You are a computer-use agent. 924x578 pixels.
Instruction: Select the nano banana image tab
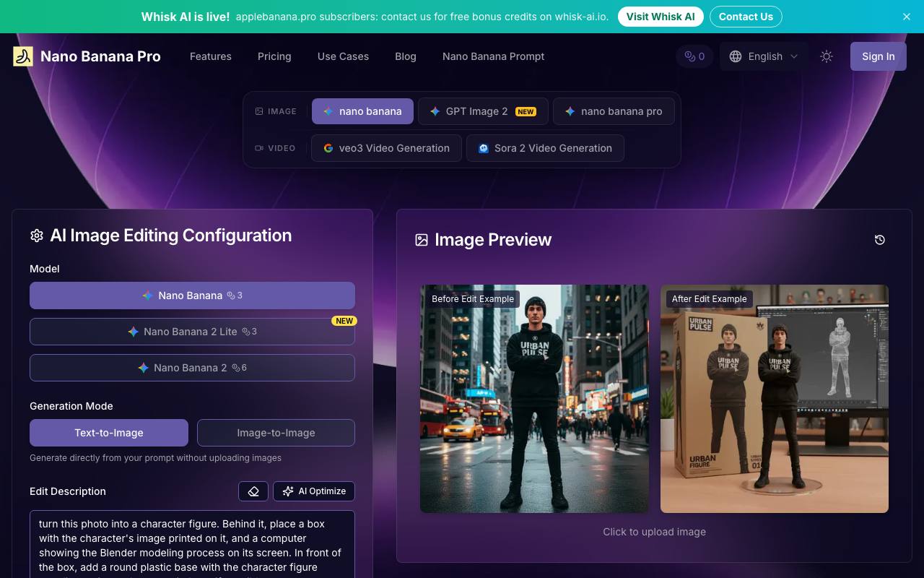point(362,111)
